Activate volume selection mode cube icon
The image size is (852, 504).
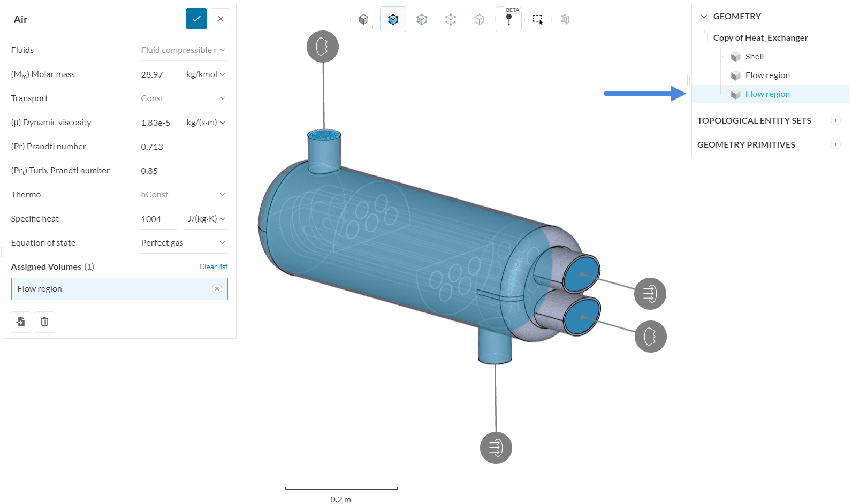coord(393,20)
